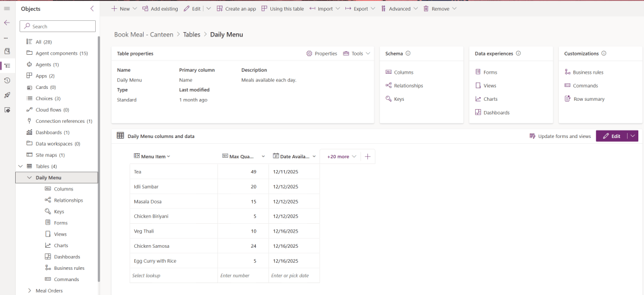The width and height of the screenshot is (644, 295).
Task: Click the add column plus icon
Action: pyautogui.click(x=367, y=156)
